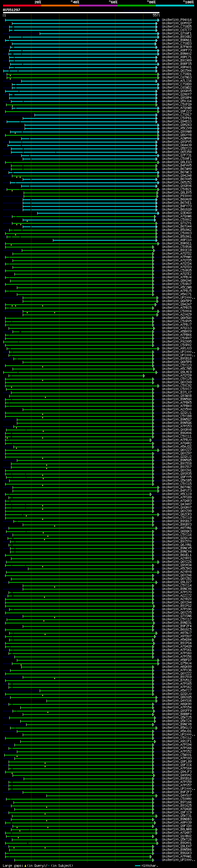Select the UniRef100_Q9FL89 label

point(177,761)
